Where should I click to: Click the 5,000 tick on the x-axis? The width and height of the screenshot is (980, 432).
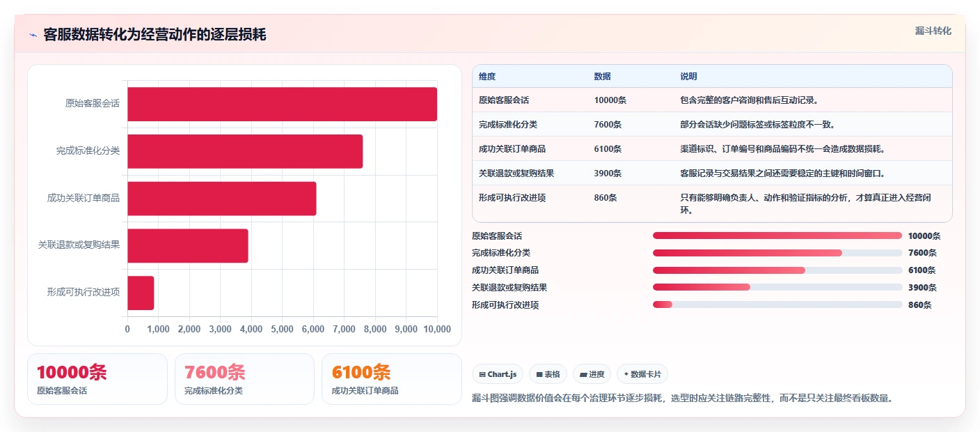(282, 329)
